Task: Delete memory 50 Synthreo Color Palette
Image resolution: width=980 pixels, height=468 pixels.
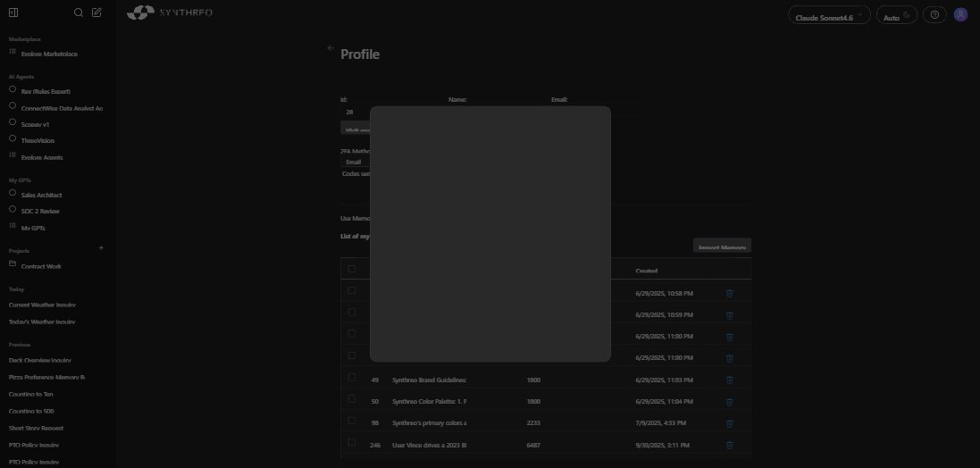Action: [729, 402]
